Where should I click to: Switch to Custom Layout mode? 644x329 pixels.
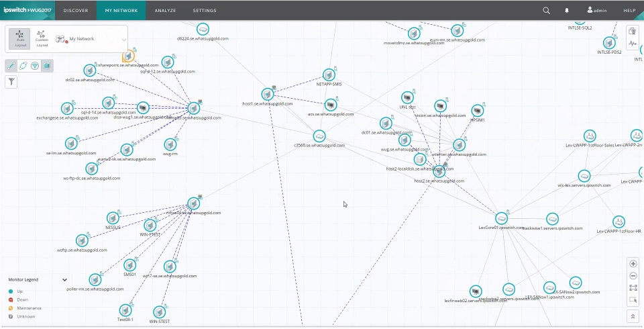click(42, 39)
